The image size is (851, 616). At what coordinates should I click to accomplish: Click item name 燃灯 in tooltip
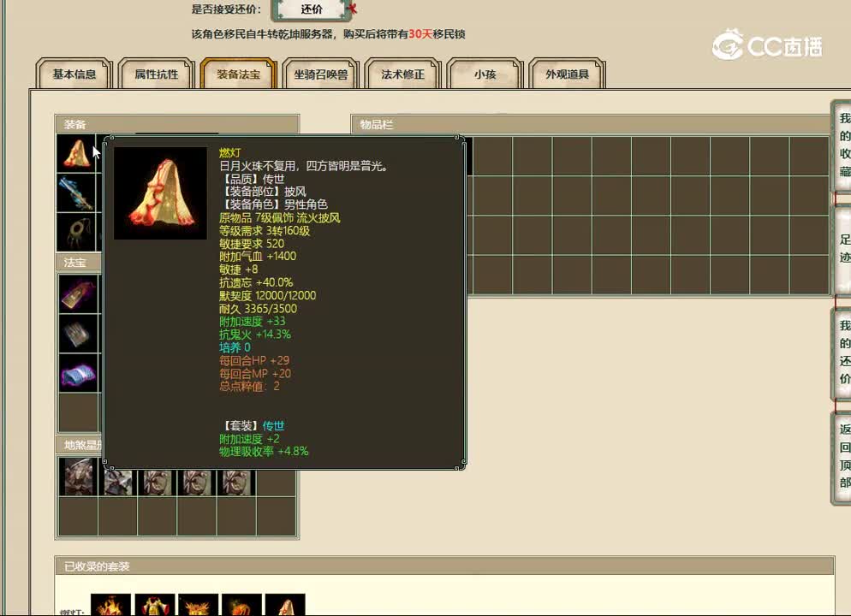click(x=229, y=153)
